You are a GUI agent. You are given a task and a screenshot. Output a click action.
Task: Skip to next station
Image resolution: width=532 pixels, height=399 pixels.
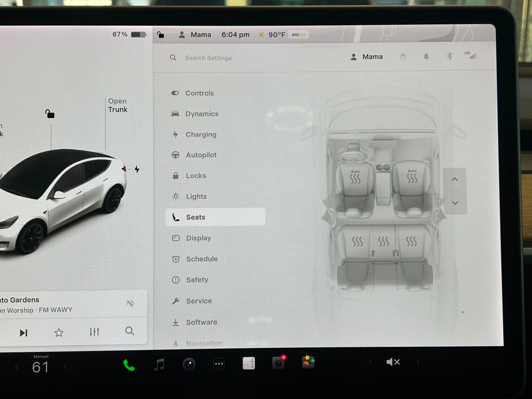(23, 333)
